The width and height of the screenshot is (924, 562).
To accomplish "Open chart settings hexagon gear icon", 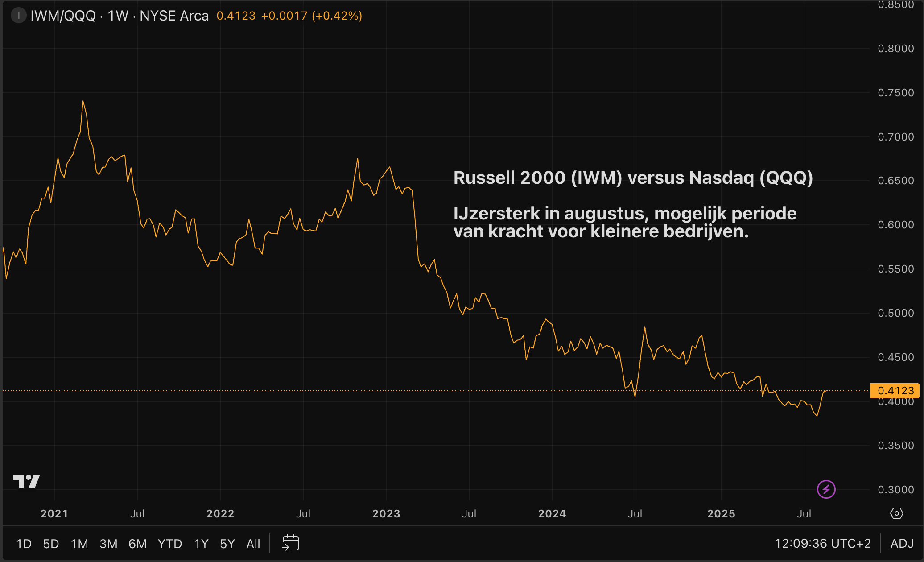I will click(896, 513).
